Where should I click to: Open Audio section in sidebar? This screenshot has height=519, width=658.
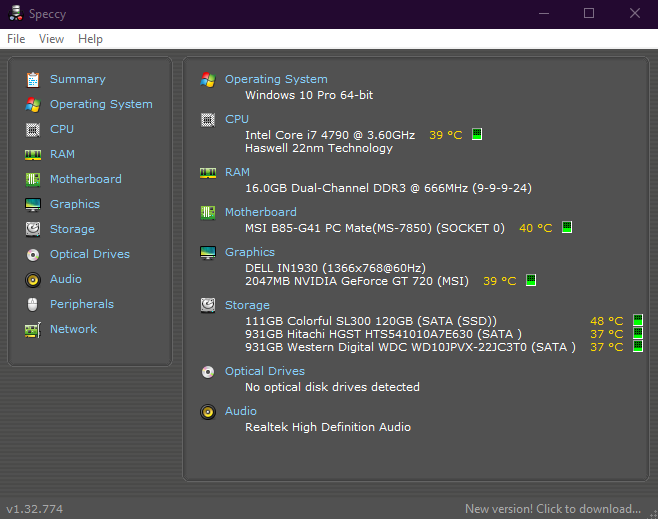coord(65,279)
